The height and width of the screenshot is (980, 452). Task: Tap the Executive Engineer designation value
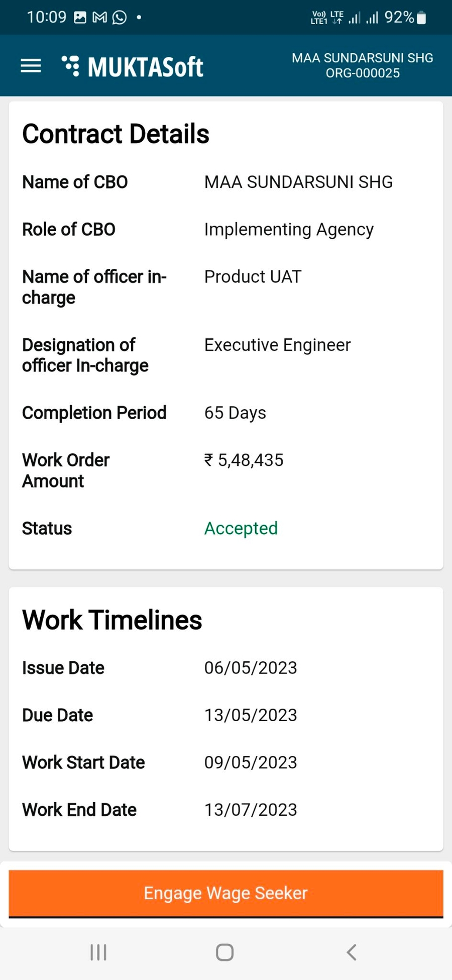pos(277,345)
